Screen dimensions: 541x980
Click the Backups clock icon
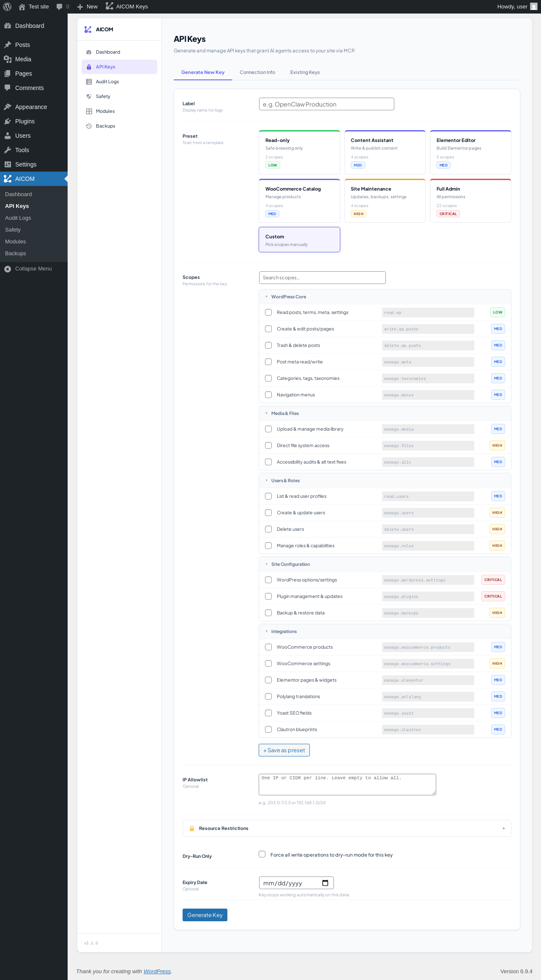89,126
